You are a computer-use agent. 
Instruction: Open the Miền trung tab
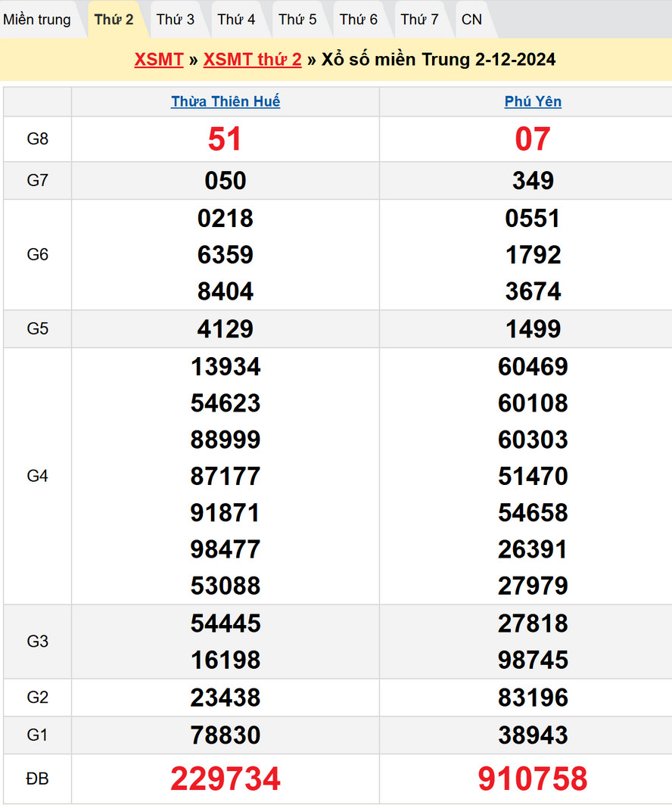point(37,20)
